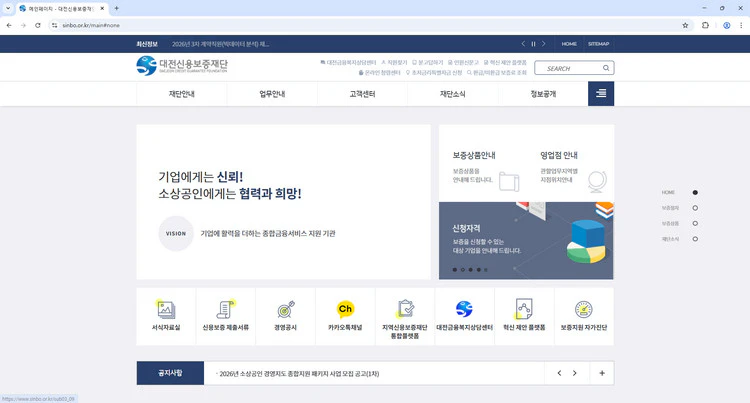Open the 고객센터 main menu
Viewport: 750px width, 403px height.
click(363, 94)
